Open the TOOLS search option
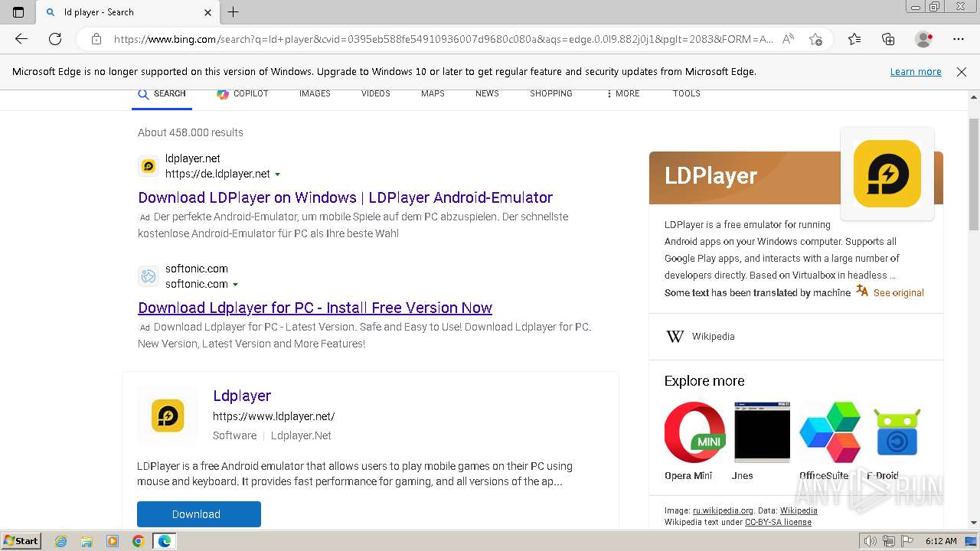Screen dimensions: 980x551 point(687,93)
